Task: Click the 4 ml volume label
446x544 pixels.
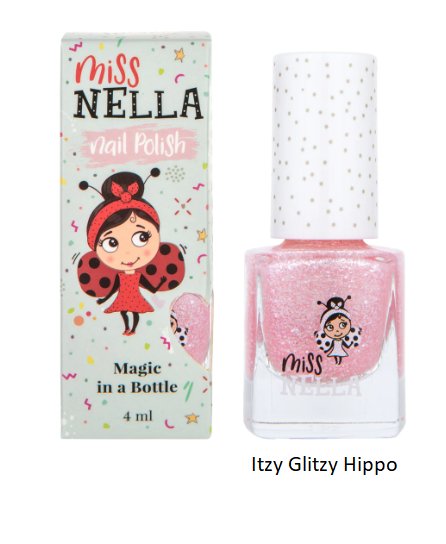Action: [x=138, y=416]
